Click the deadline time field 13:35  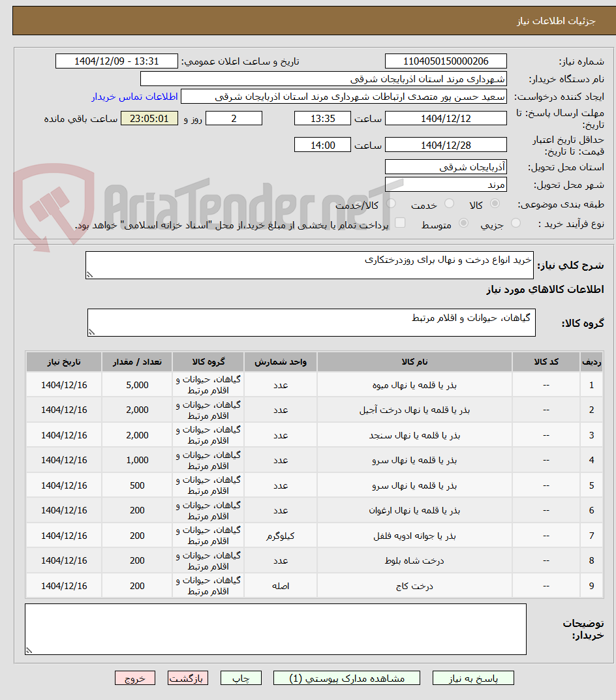(322, 118)
